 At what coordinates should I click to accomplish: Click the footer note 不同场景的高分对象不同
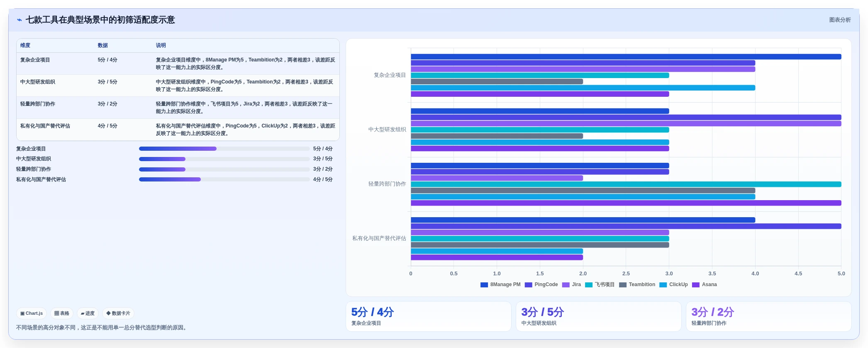click(x=102, y=328)
